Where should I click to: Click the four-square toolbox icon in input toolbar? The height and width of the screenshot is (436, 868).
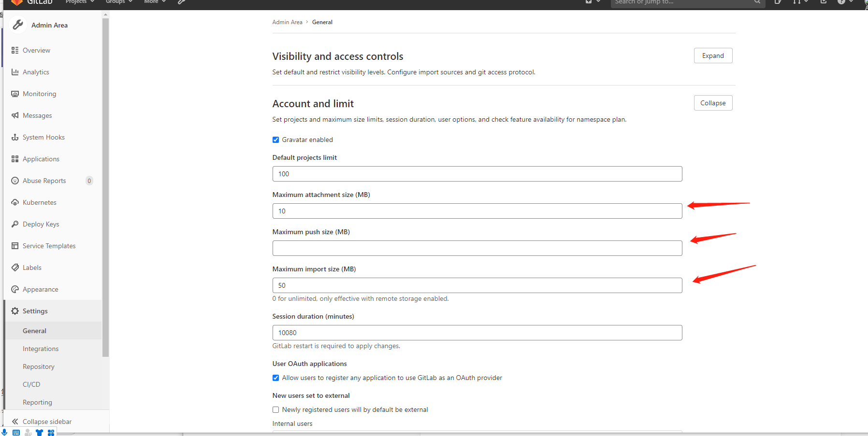[51, 433]
